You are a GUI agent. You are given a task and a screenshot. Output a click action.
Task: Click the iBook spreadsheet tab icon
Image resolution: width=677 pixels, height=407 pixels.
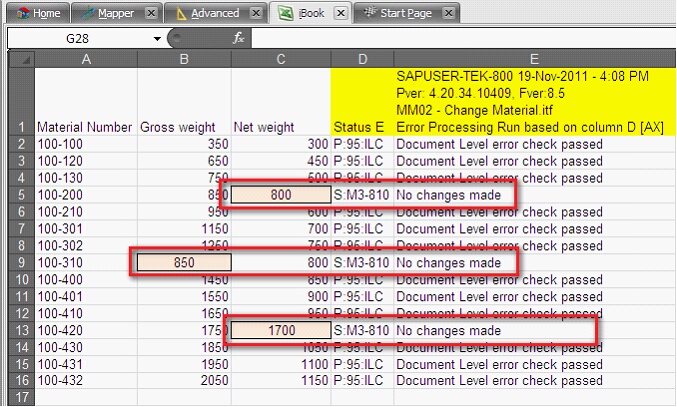(285, 13)
